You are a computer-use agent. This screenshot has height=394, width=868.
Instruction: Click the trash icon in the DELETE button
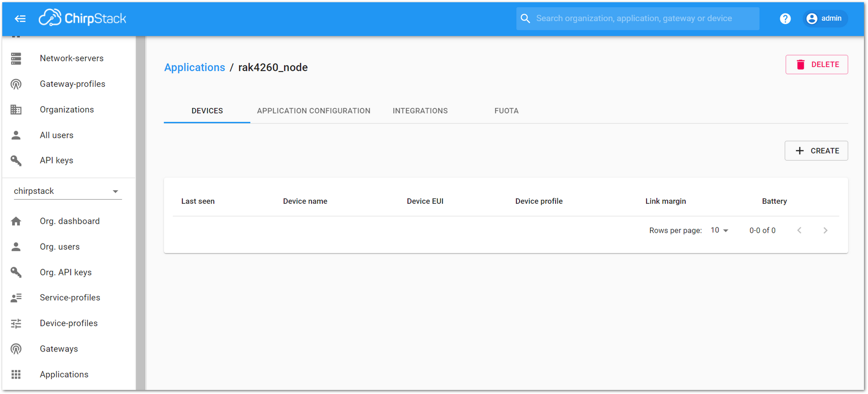click(x=800, y=65)
